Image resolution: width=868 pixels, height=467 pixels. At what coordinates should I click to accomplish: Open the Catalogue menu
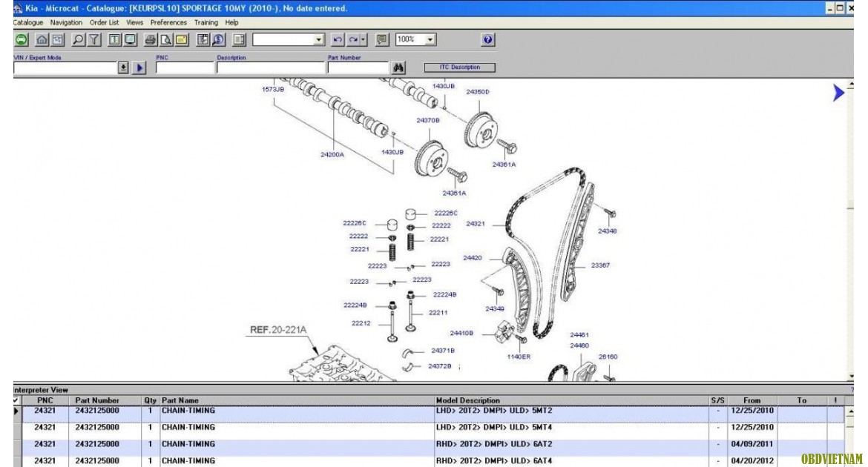tap(27, 23)
